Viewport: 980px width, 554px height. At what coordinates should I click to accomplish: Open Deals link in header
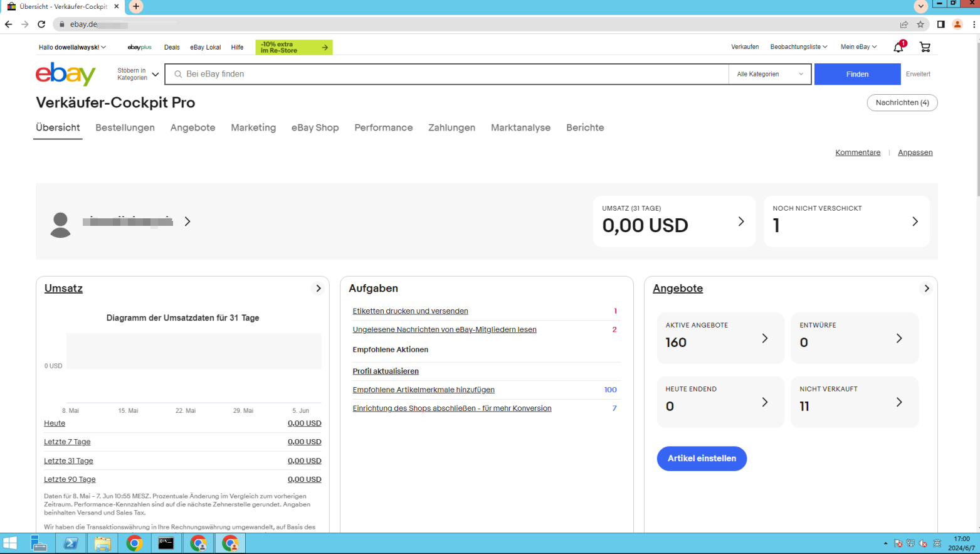[172, 47]
